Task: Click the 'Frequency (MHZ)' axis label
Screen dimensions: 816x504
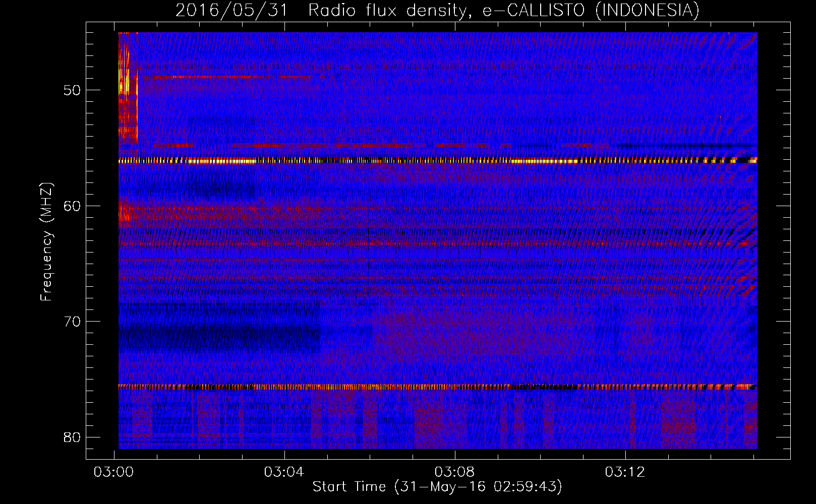Action: click(x=46, y=242)
